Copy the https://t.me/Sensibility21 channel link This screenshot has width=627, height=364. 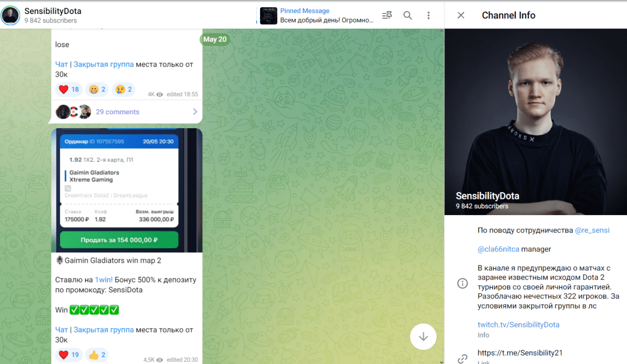(x=520, y=353)
